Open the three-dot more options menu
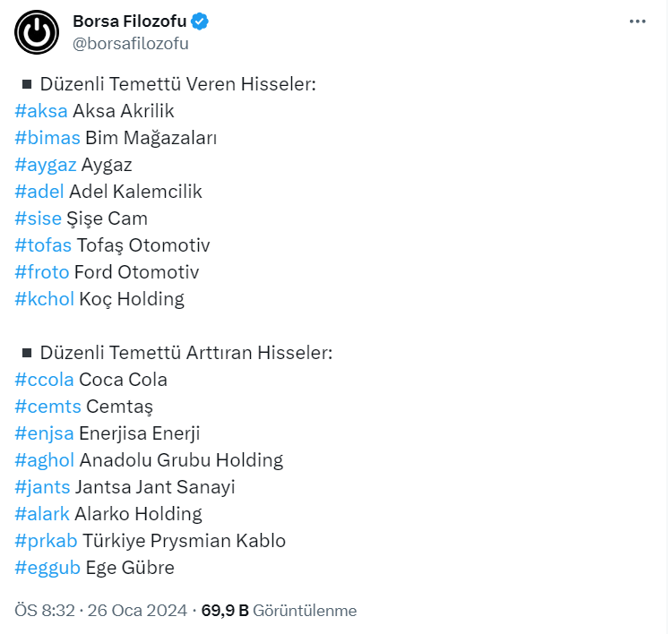Image resolution: width=672 pixels, height=634 pixels. [x=637, y=21]
